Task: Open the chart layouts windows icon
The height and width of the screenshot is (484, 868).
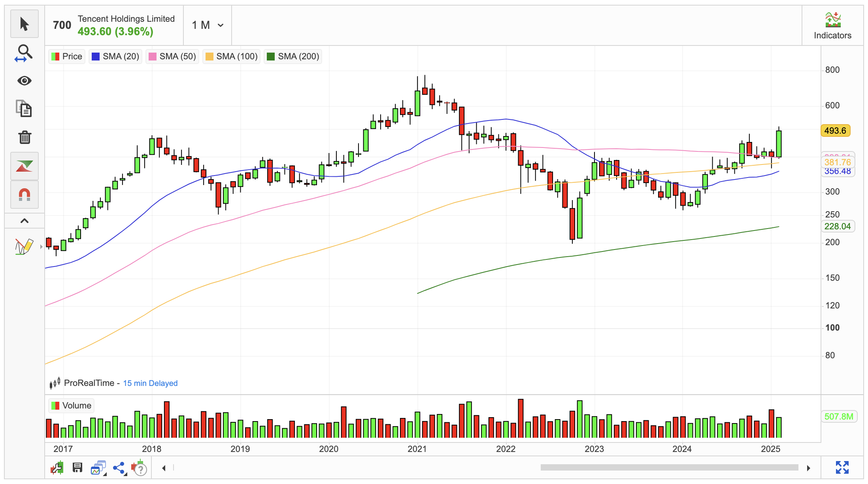Action: coord(98,468)
